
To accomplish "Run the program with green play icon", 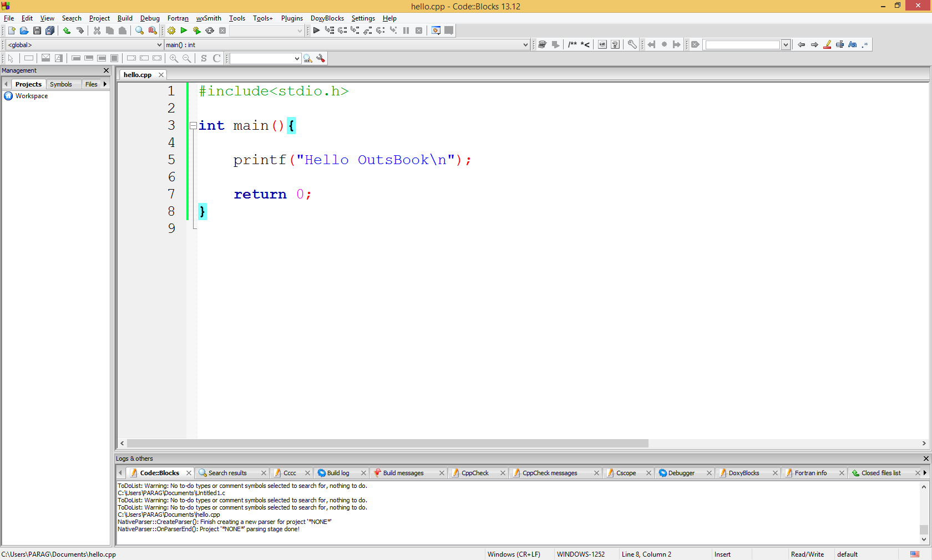I will 184,30.
